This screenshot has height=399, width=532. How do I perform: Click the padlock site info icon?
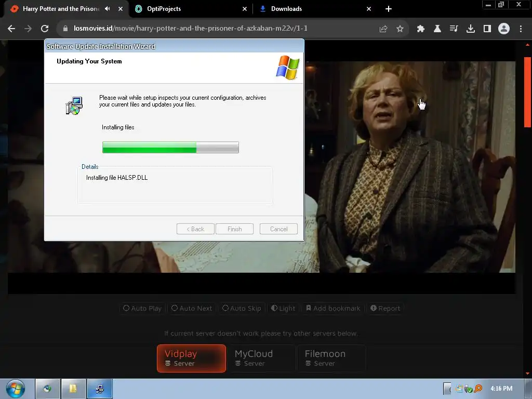pos(65,29)
